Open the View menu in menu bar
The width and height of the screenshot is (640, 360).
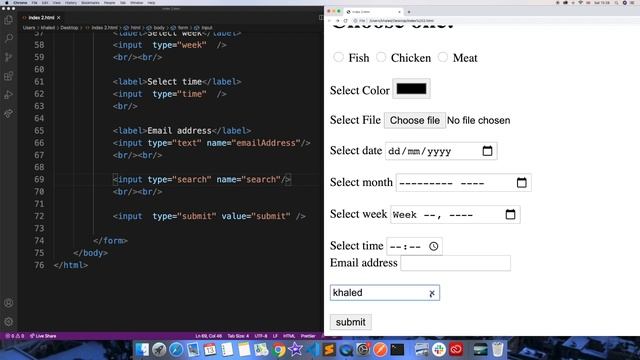coord(57,2)
